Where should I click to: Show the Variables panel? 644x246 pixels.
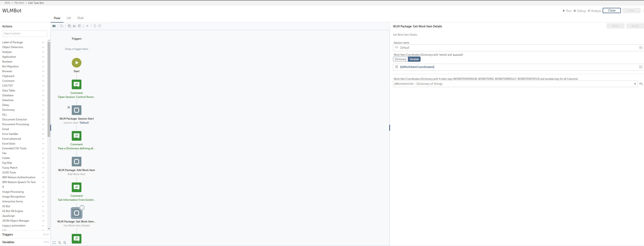46,242
